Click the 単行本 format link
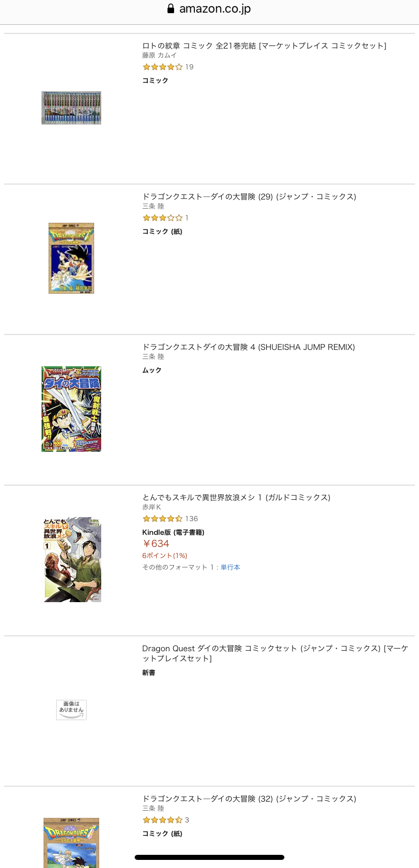This screenshot has width=419, height=868. 230,567
